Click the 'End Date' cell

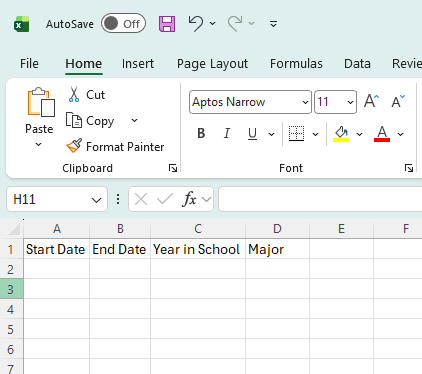tap(120, 249)
